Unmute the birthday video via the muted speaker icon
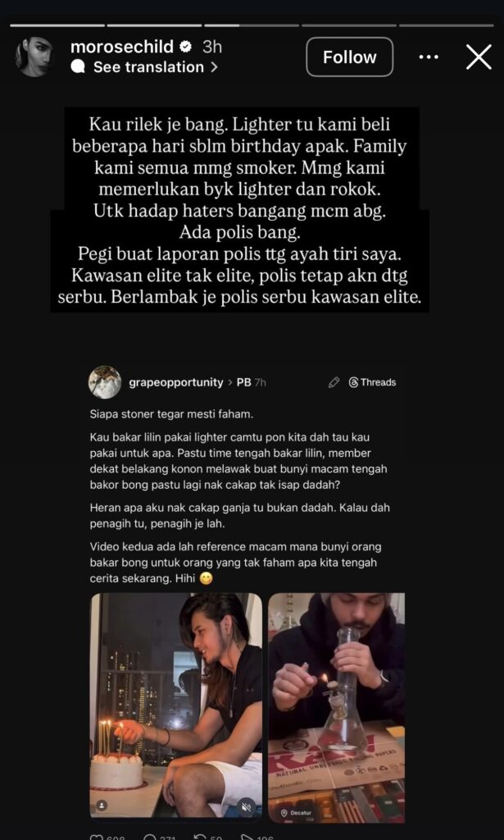The height and width of the screenshot is (840, 504). coord(246,806)
